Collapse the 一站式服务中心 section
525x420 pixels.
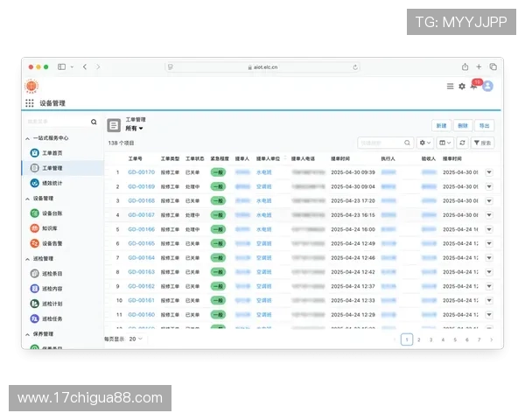coord(27,138)
